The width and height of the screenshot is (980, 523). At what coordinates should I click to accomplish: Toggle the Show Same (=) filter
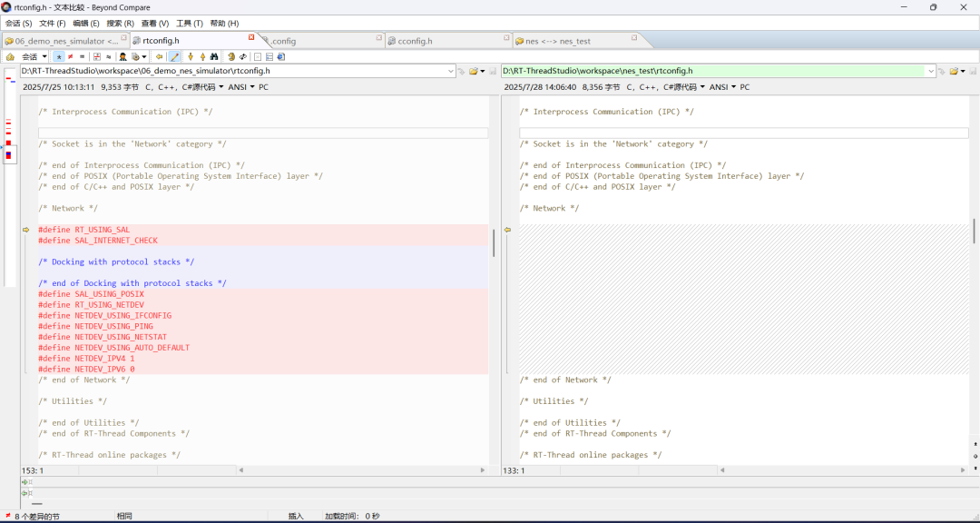click(x=82, y=56)
